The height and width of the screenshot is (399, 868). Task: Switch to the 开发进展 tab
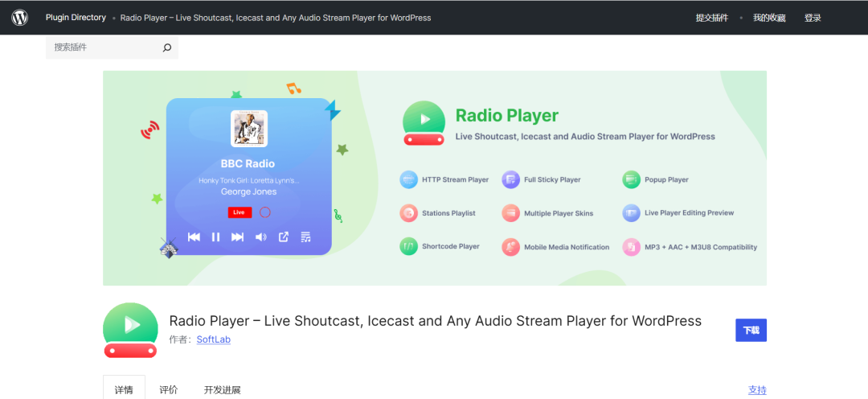click(x=223, y=389)
